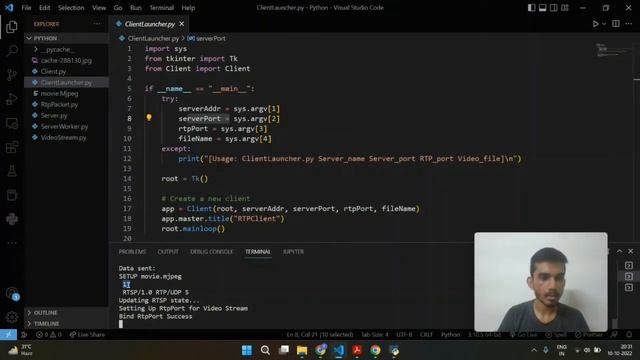Close the terminal panel

point(631,251)
